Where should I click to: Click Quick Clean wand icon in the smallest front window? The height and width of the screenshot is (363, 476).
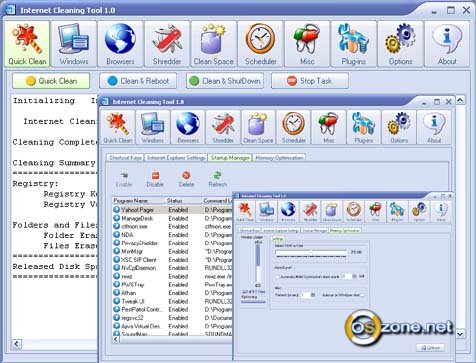tap(245, 211)
